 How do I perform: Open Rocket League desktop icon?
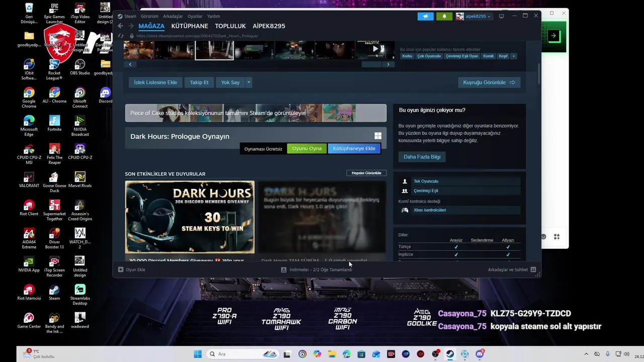(54, 69)
